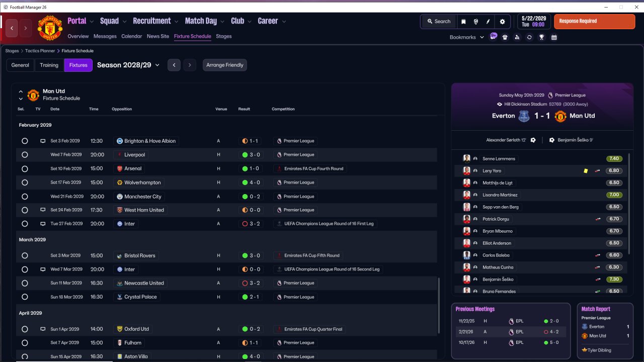644x362 pixels.
Task: Click Tyler Dibling's crown icon in Match Report
Action: (x=584, y=350)
